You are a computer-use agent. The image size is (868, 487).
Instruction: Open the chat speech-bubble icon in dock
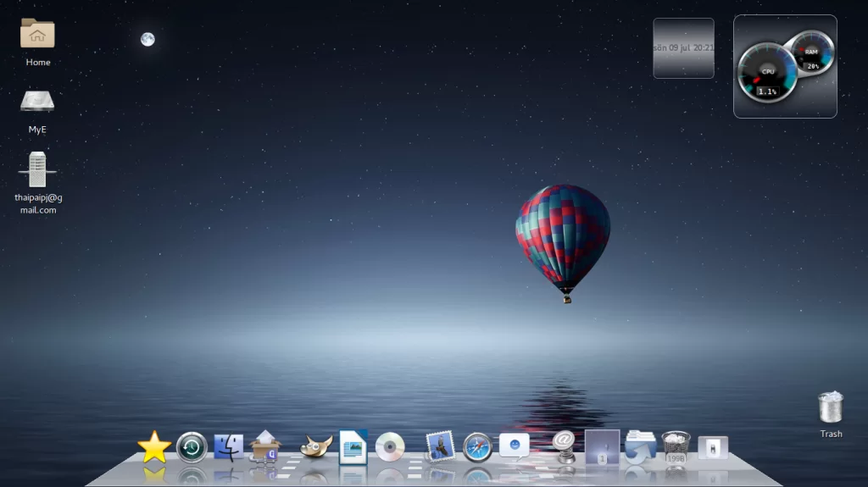point(515,445)
